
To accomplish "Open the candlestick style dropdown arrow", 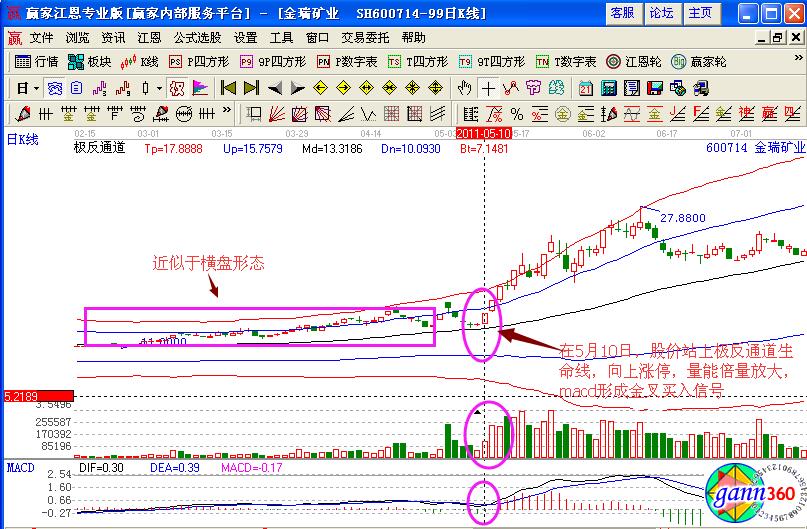I will click(159, 88).
